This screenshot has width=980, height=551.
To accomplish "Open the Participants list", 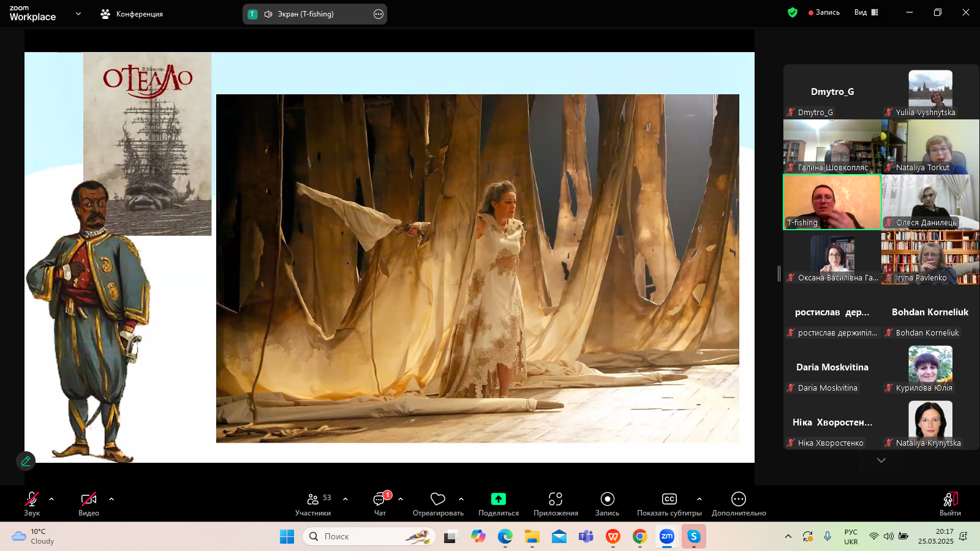I will coord(313,500).
